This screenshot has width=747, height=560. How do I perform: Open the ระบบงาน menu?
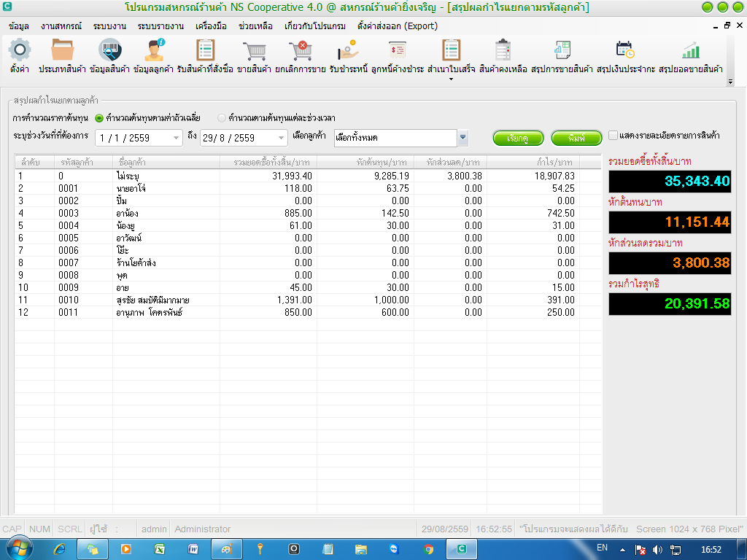(x=109, y=26)
